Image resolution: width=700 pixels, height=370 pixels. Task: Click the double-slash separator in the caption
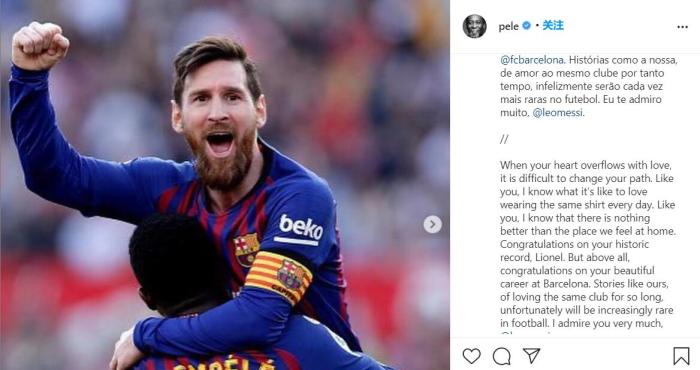[504, 139]
